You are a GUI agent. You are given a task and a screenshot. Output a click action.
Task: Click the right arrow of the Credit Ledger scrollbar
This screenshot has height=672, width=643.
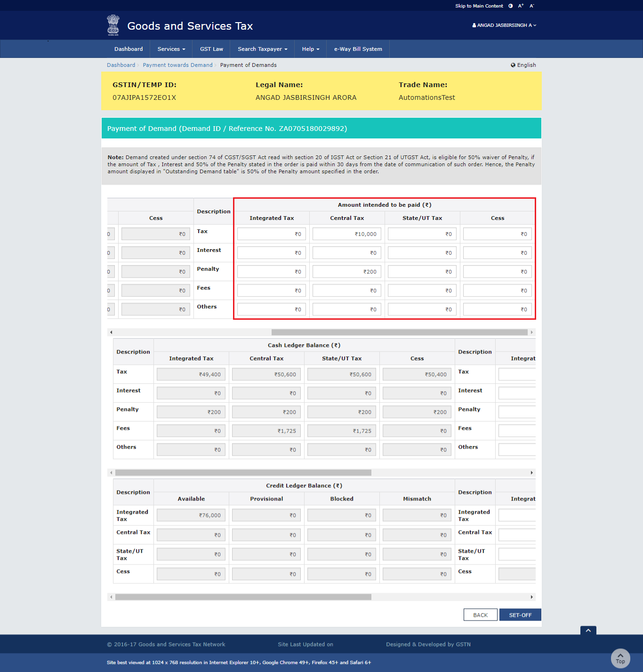click(x=532, y=597)
